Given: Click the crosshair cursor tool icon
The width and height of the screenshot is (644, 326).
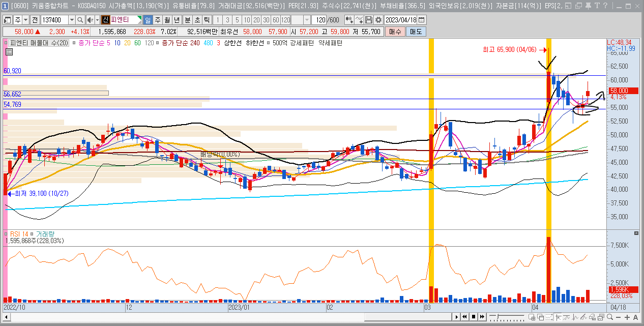Looking at the screenshot, I should coord(558,317).
